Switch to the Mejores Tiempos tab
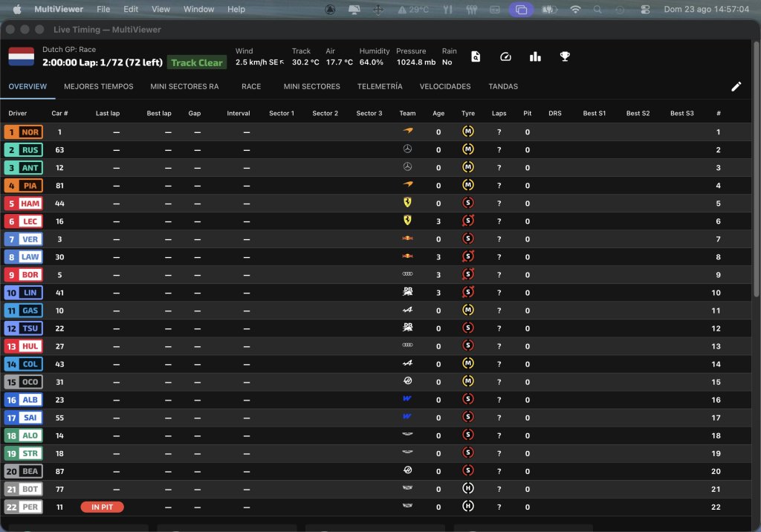This screenshot has width=761, height=532. [99, 86]
